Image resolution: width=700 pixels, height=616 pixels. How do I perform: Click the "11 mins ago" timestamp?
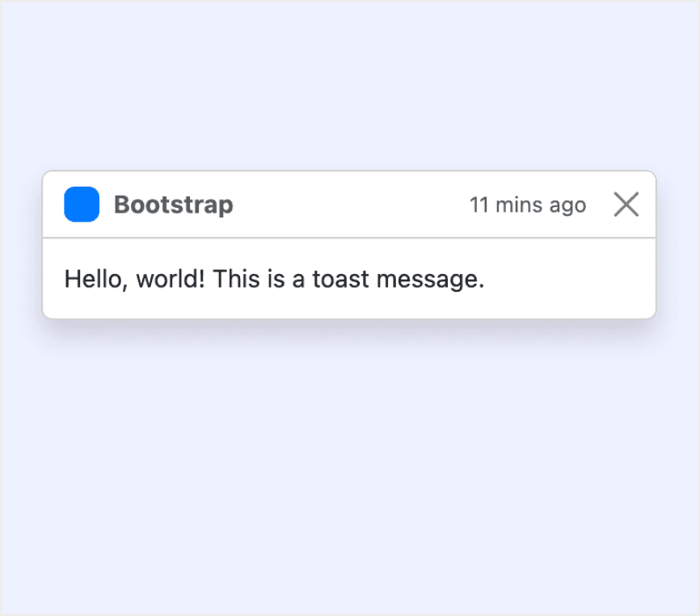pos(528,205)
